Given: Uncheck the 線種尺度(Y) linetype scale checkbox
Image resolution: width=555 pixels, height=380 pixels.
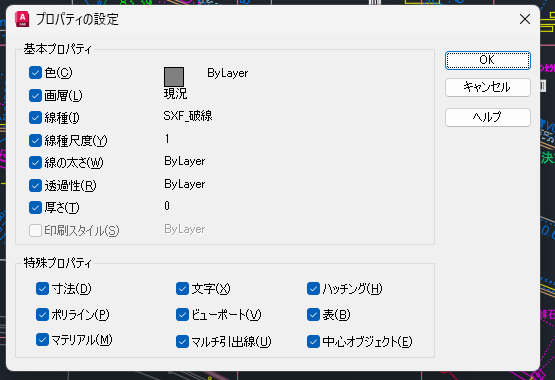Looking at the screenshot, I should [x=35, y=140].
